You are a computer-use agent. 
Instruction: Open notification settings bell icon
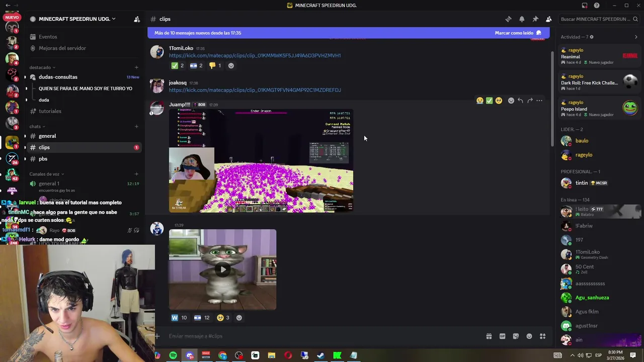(522, 19)
